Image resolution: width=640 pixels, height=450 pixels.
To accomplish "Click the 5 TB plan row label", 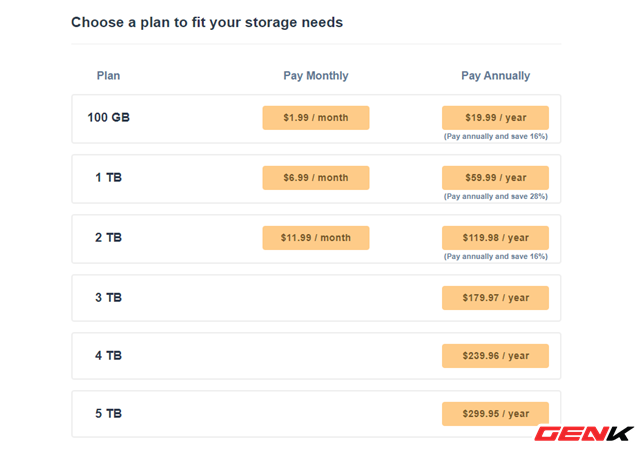I will 108,414.
